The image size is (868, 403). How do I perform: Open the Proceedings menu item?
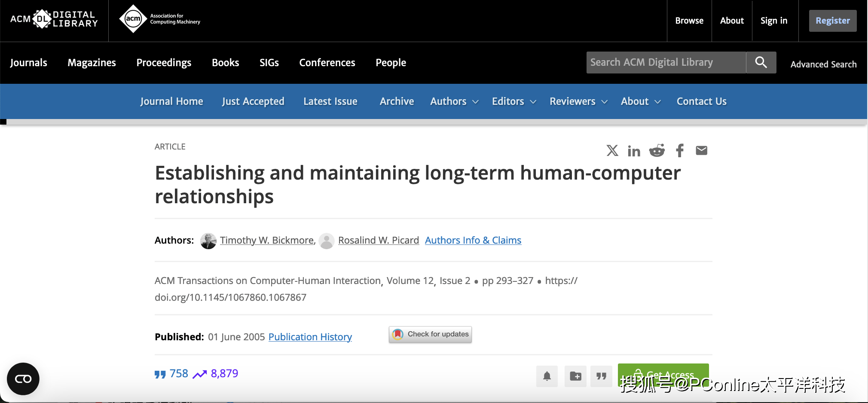(164, 63)
